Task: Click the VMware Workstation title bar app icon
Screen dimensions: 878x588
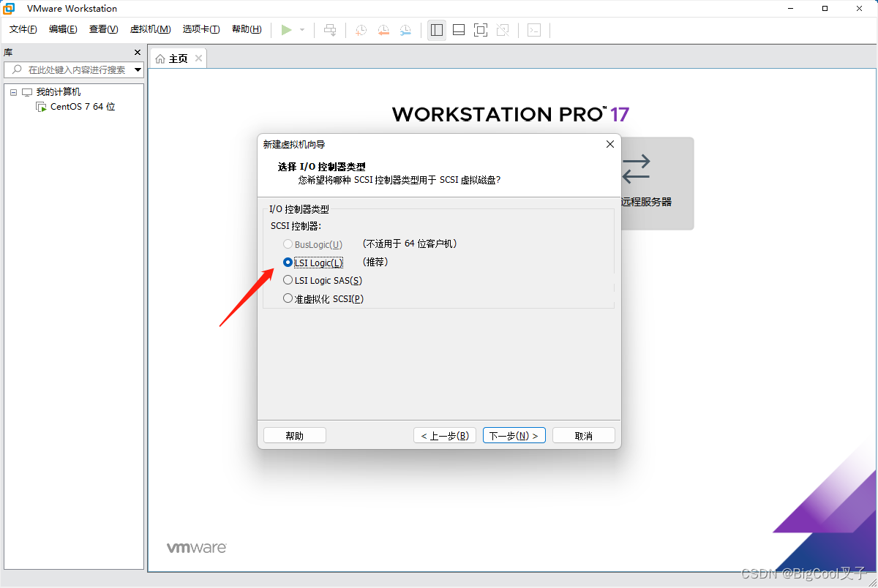Action: (10, 9)
